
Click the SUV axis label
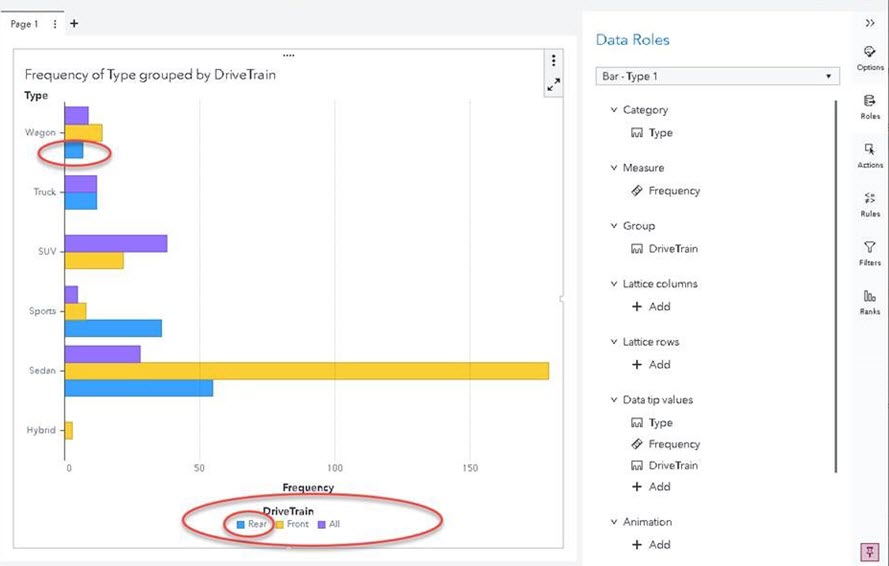click(x=47, y=251)
